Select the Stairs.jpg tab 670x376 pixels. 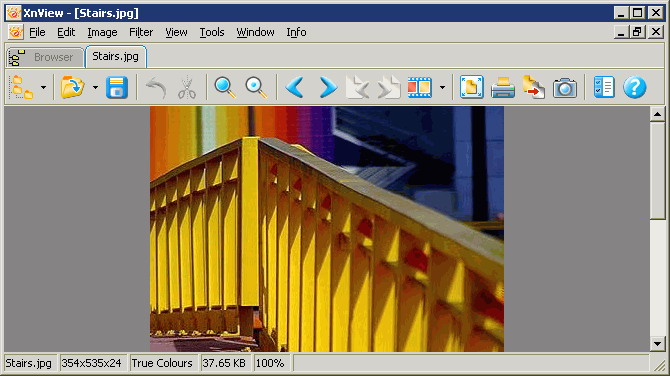point(116,56)
